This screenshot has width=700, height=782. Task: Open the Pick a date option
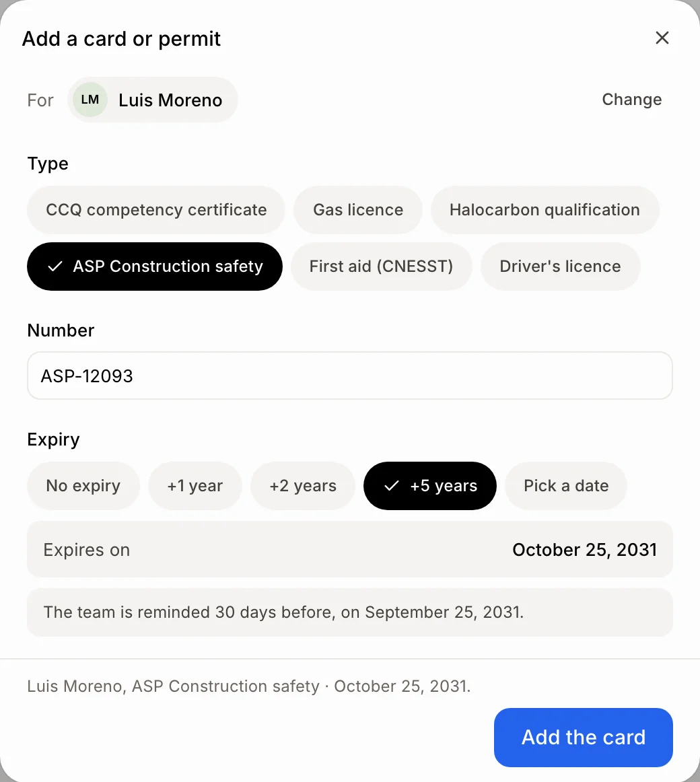tap(566, 486)
